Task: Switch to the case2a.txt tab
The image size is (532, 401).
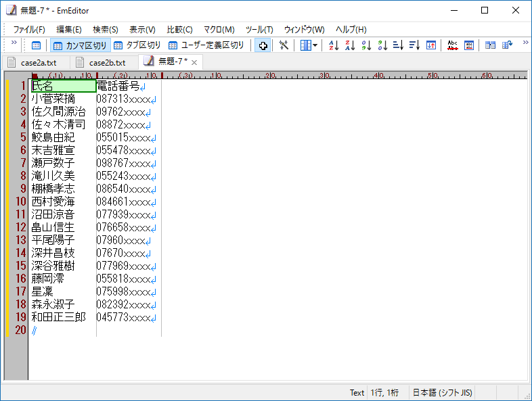Action: click(36, 63)
